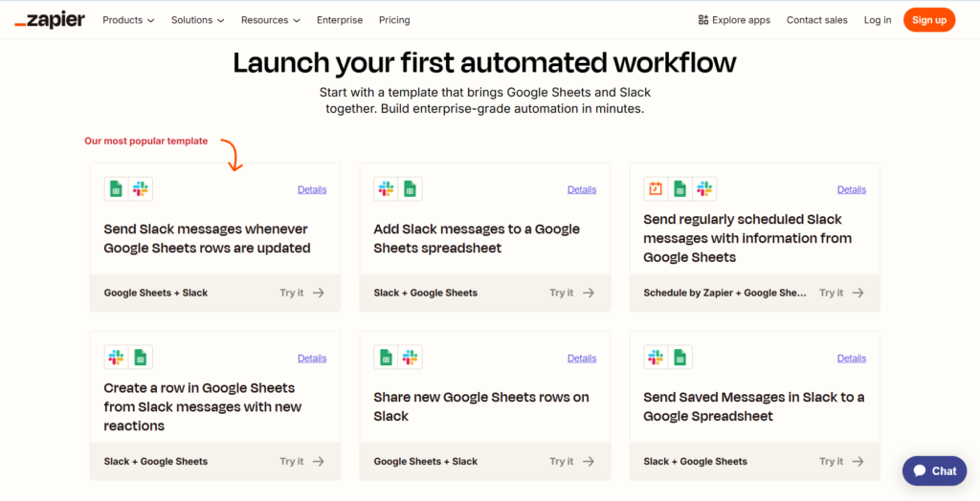This screenshot has height=501, width=980.
Task: Click Slack icon on scheduled Slack messages card
Action: [704, 188]
